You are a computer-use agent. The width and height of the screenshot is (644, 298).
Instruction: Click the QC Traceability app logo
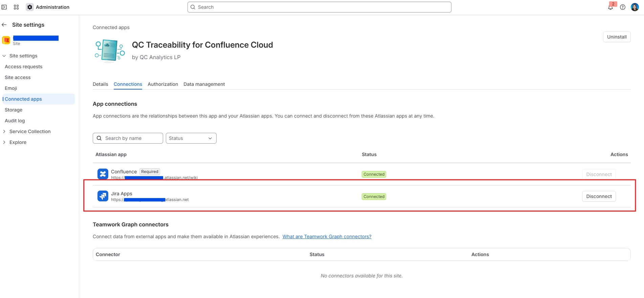[110, 51]
